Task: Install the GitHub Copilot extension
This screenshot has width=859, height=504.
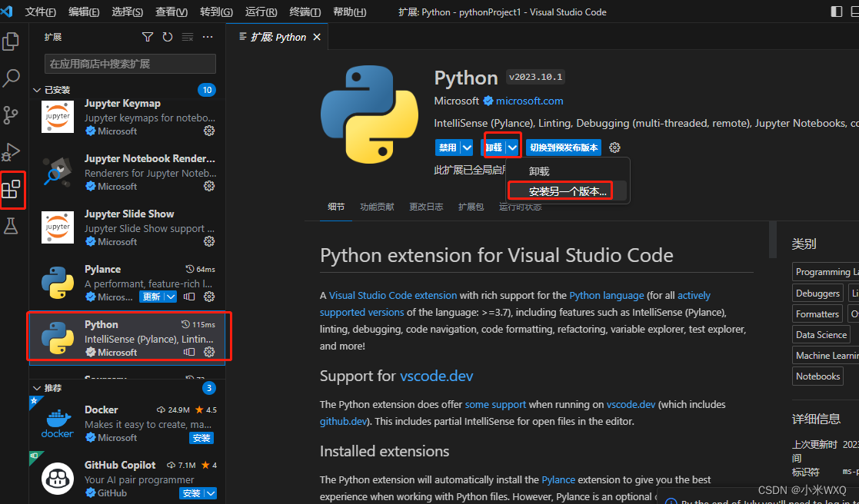Action: point(191,493)
